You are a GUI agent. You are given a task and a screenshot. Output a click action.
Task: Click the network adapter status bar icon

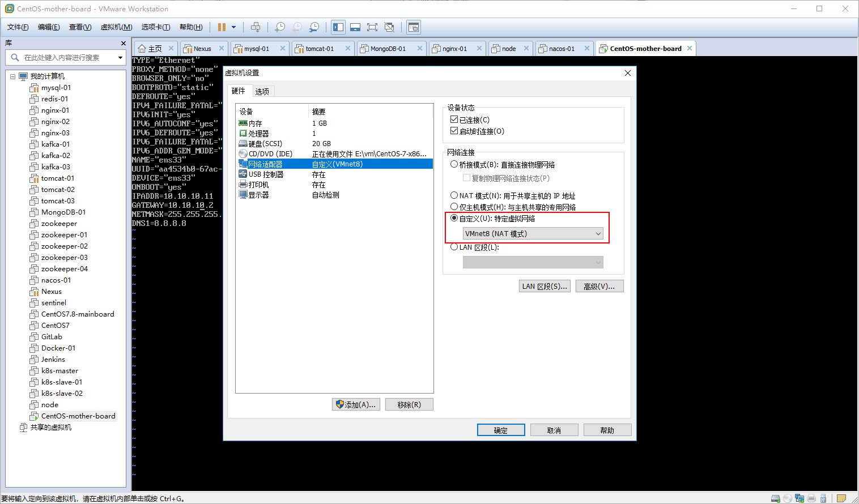click(800, 498)
